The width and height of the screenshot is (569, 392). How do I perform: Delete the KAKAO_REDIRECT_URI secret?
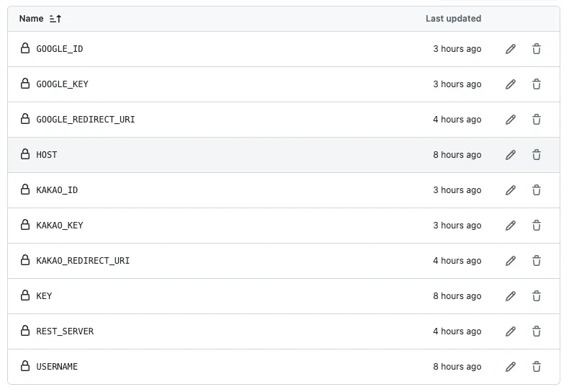click(537, 261)
